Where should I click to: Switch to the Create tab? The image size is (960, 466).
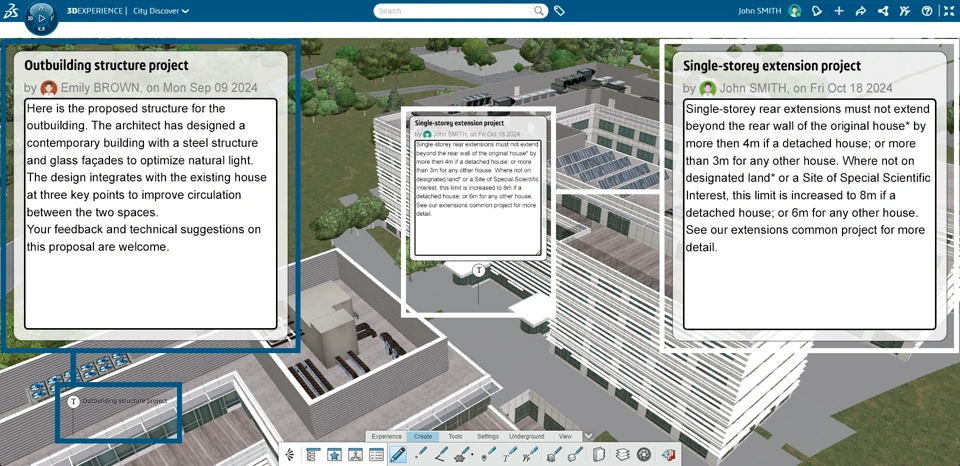pyautogui.click(x=422, y=437)
